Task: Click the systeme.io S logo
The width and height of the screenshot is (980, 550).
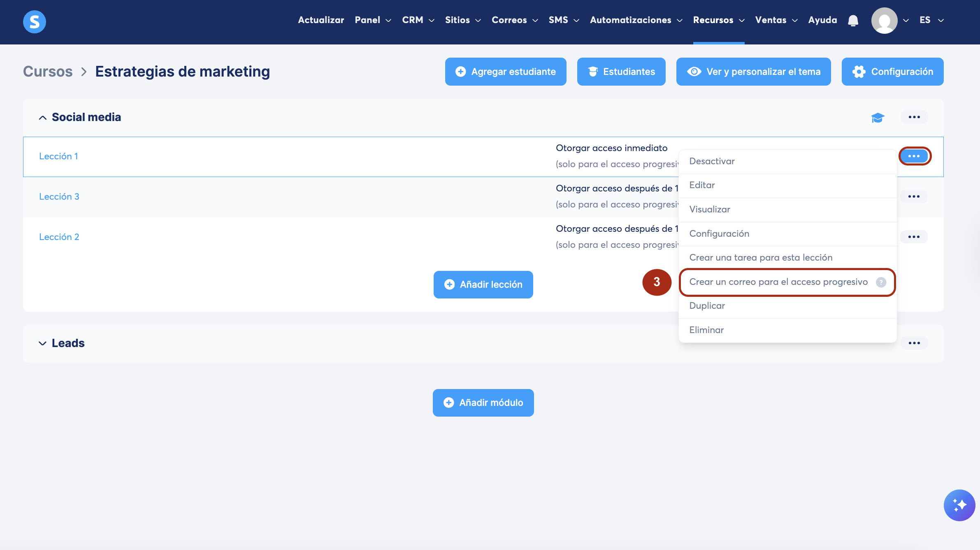Action: click(34, 21)
